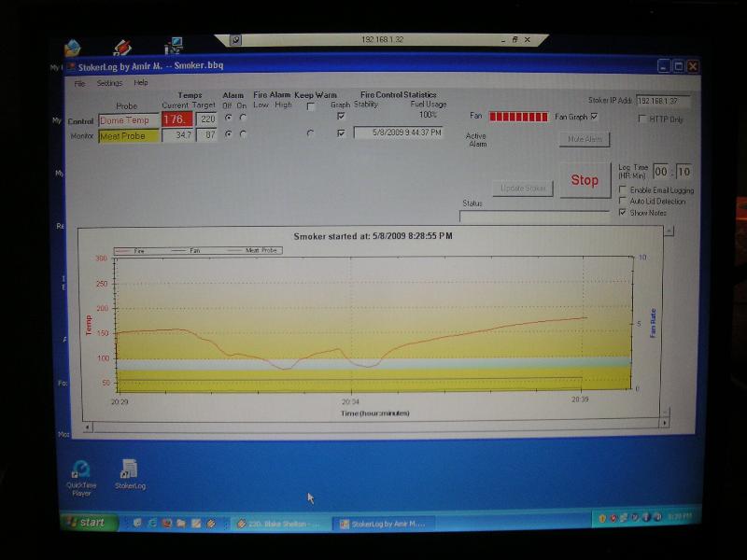Image resolution: width=747 pixels, height=560 pixels.
Task: Open the Settings menu
Action: 109,83
